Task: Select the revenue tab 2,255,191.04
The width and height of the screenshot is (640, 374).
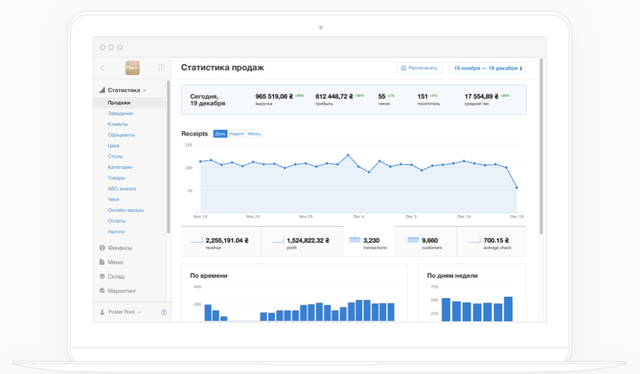Action: tap(221, 242)
